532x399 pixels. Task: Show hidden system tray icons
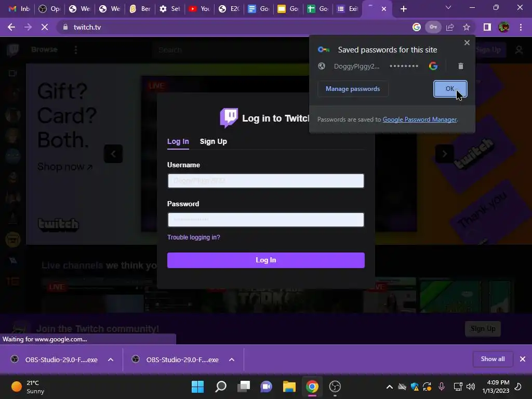point(390,387)
